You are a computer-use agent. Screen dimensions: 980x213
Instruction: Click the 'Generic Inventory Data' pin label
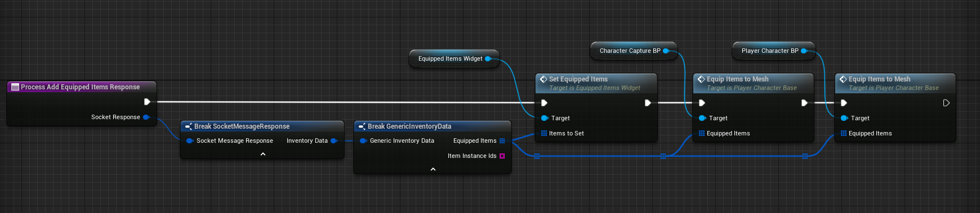402,141
